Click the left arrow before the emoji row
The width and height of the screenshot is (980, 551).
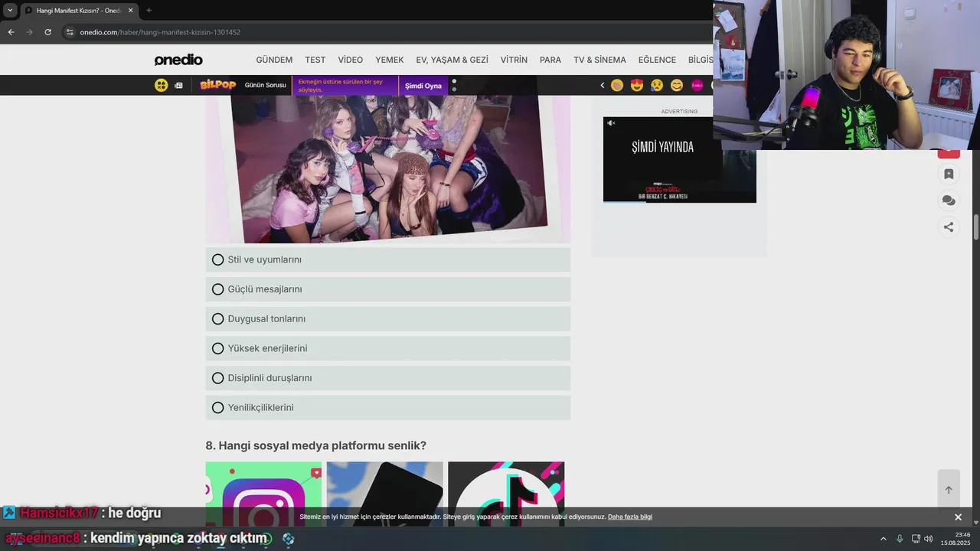coord(602,86)
